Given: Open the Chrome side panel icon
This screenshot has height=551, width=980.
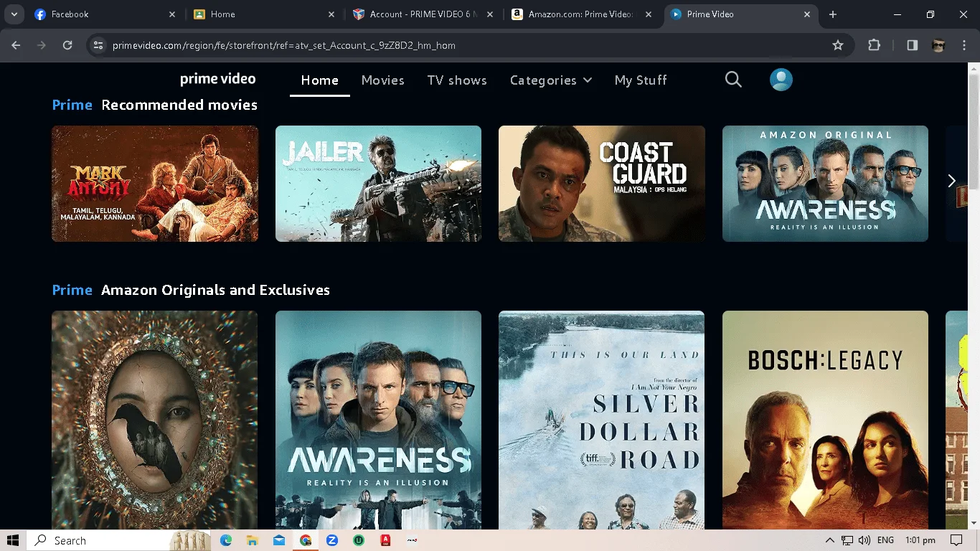Looking at the screenshot, I should point(913,45).
